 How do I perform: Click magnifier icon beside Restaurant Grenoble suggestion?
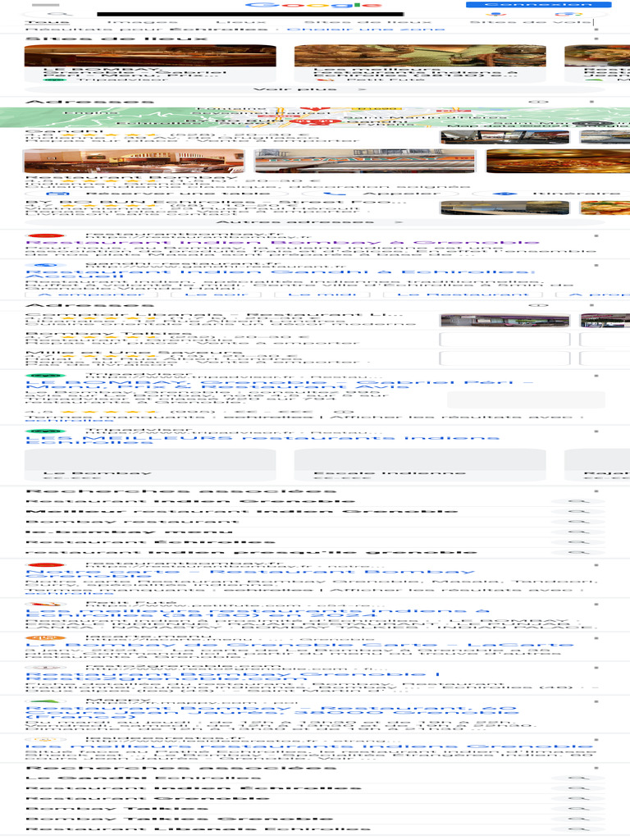[578, 799]
